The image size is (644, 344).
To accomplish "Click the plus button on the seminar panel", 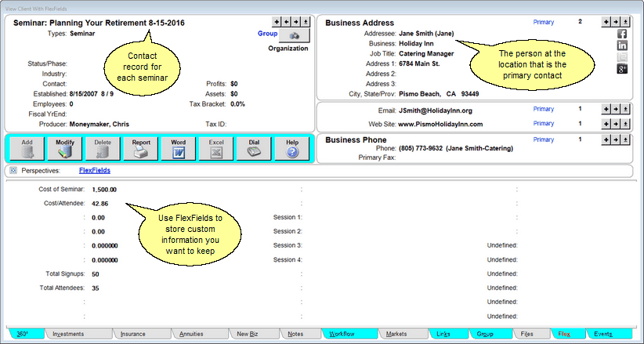I will [x=277, y=22].
